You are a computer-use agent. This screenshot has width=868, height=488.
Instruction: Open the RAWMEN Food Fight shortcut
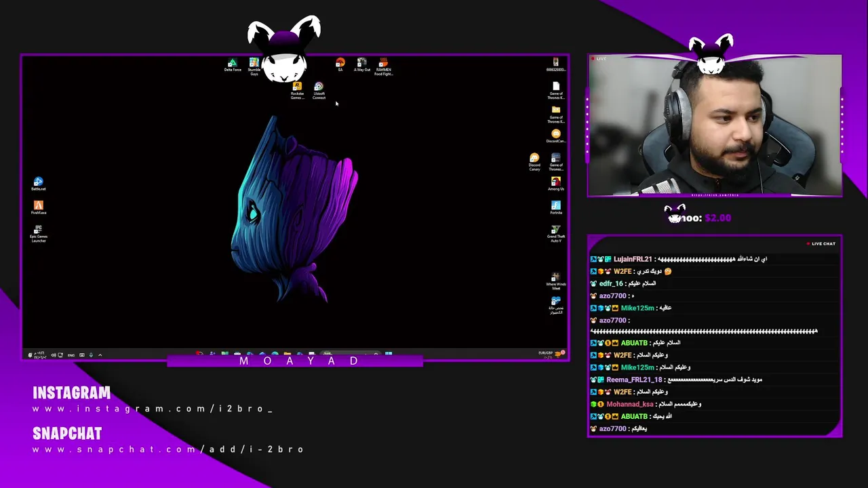coord(383,66)
